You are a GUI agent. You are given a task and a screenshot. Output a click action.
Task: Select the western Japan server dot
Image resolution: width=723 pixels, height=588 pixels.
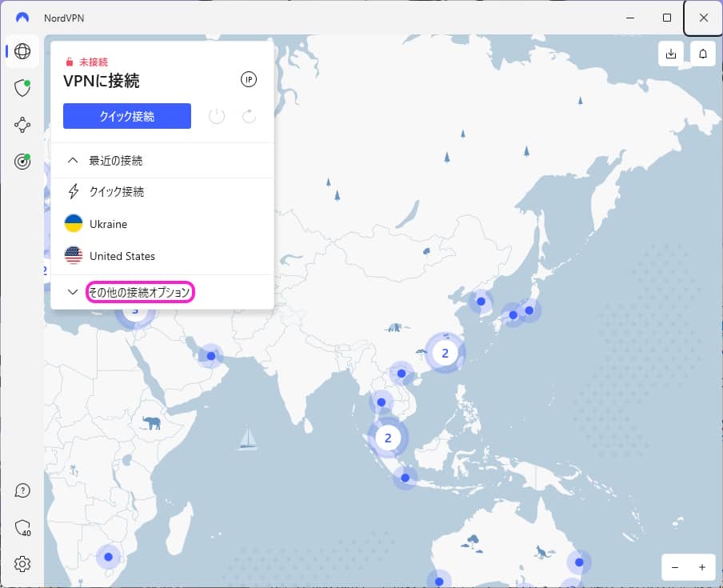coord(513,315)
